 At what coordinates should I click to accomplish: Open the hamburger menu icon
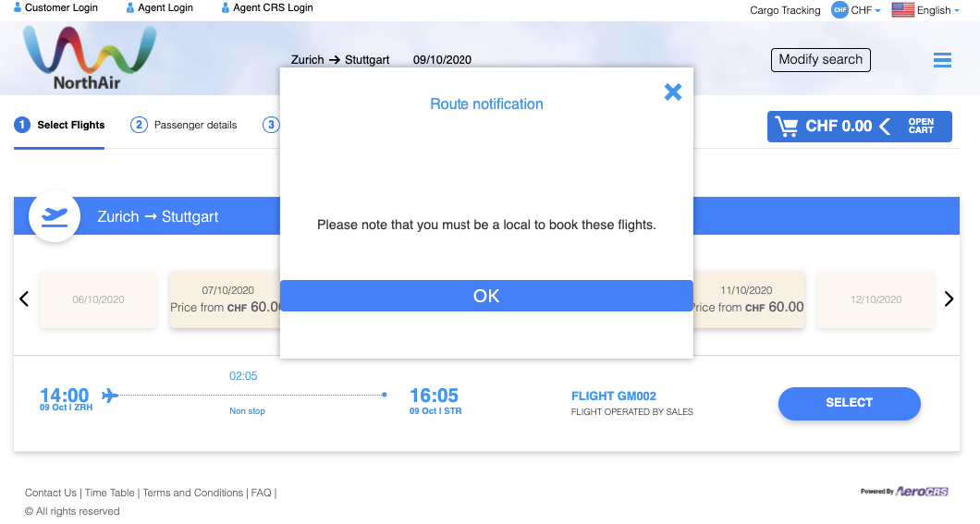pos(942,60)
